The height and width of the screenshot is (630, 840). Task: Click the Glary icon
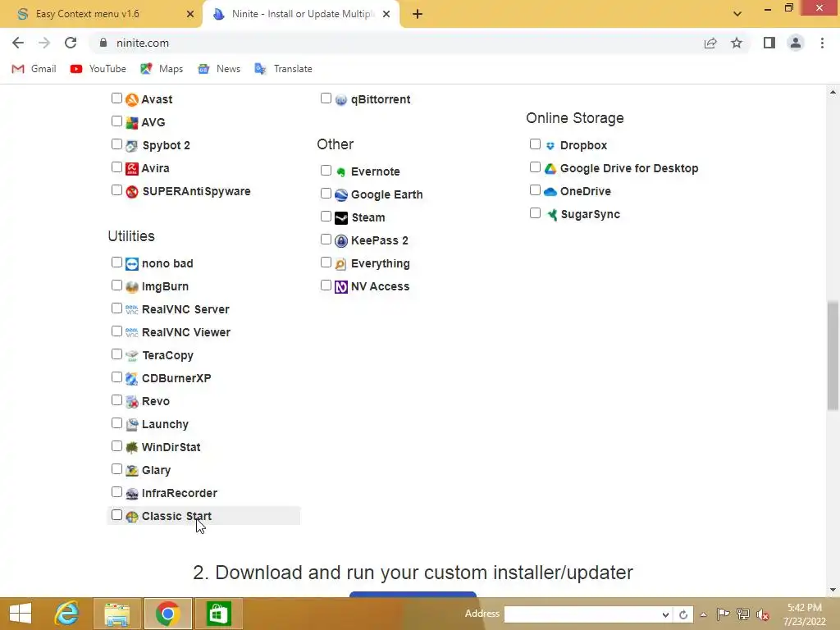click(x=132, y=471)
